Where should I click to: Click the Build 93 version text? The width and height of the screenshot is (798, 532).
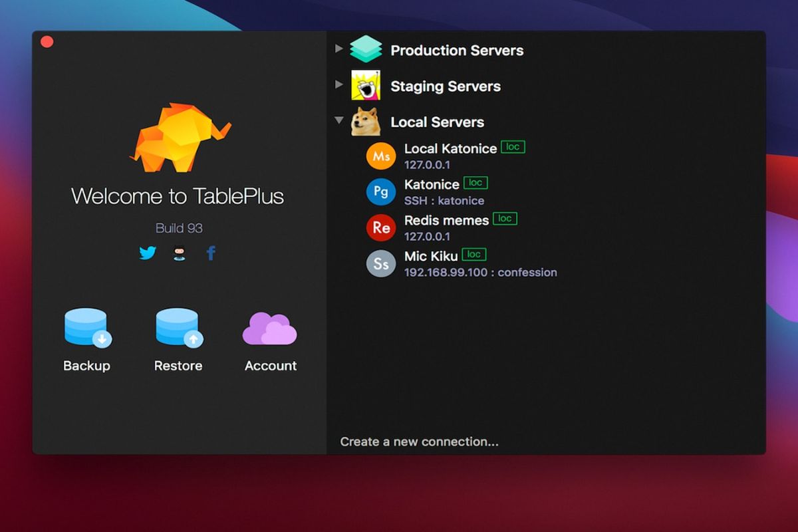(179, 228)
